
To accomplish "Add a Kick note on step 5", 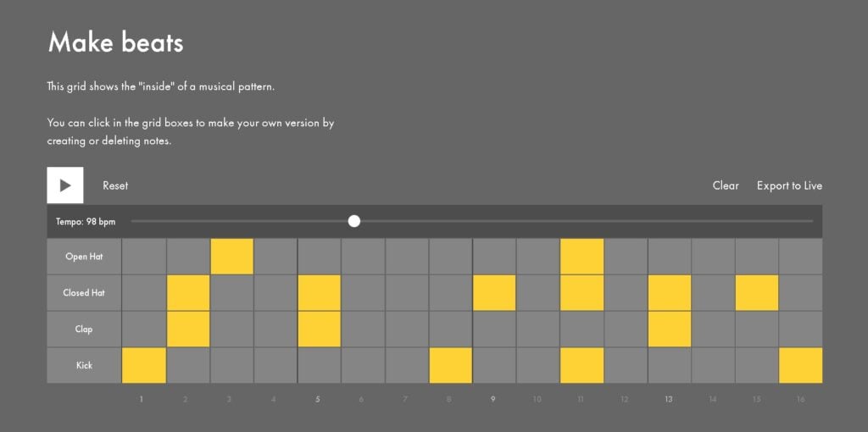I will pyautogui.click(x=320, y=365).
